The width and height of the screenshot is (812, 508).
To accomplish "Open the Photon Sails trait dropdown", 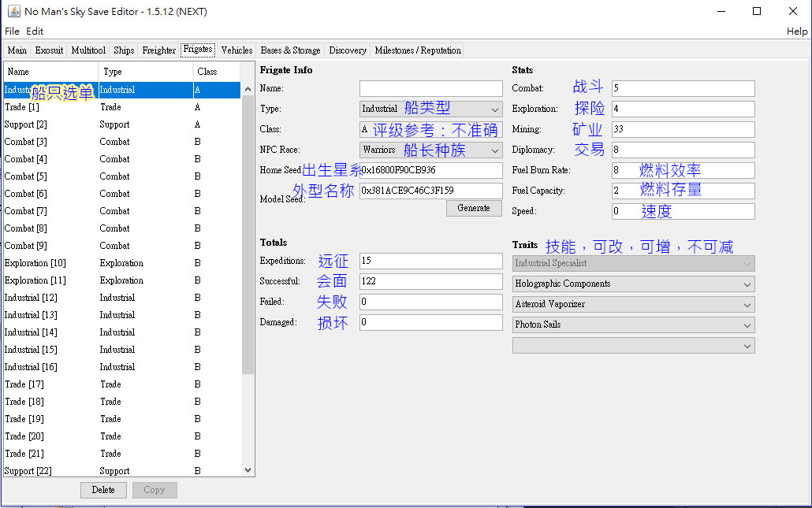I will [633, 324].
